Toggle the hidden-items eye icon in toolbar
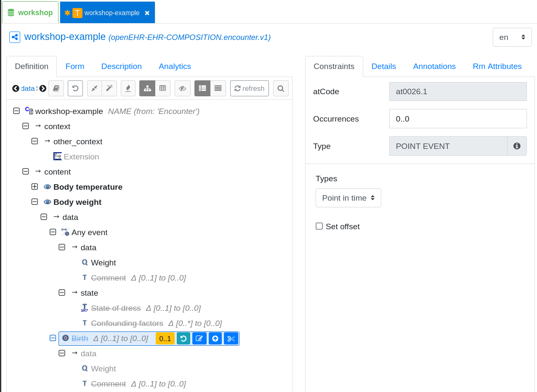This screenshot has width=537, height=392. pos(182,88)
